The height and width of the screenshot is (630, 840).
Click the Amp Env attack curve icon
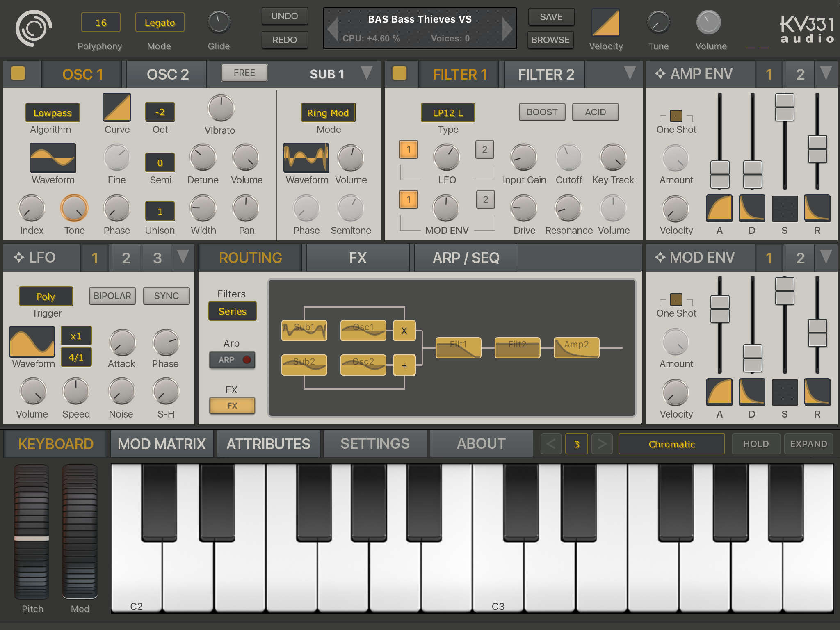tap(719, 208)
